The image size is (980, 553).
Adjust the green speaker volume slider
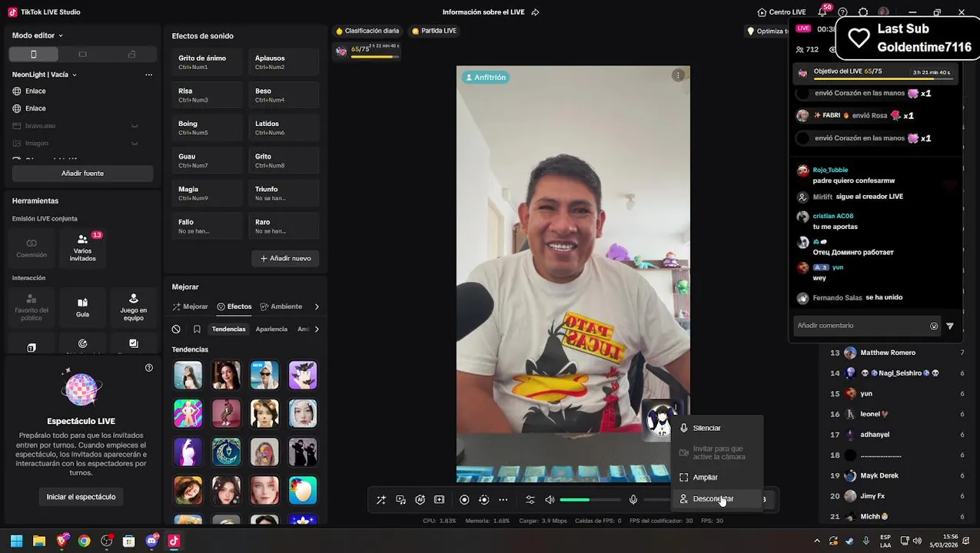click(589, 500)
